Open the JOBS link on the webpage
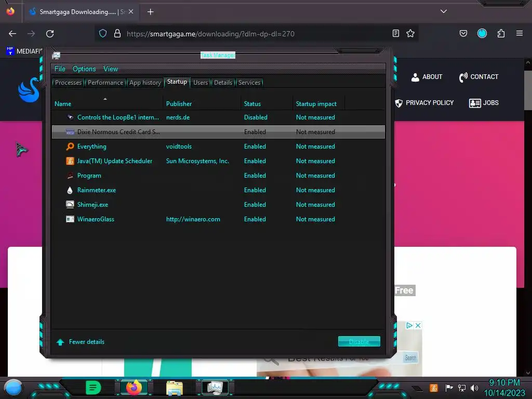Viewport: 532px width, 399px height. coord(484,103)
